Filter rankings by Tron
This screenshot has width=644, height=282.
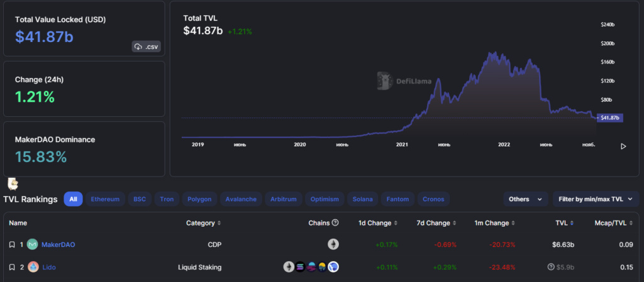(x=167, y=199)
